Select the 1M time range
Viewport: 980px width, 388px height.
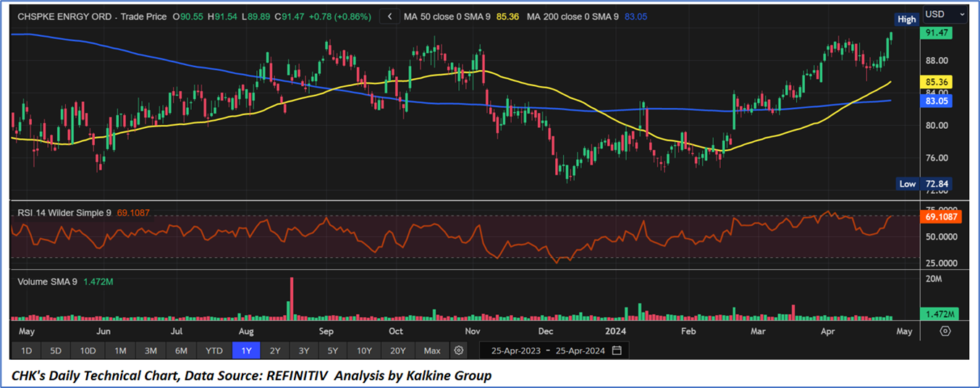[120, 350]
